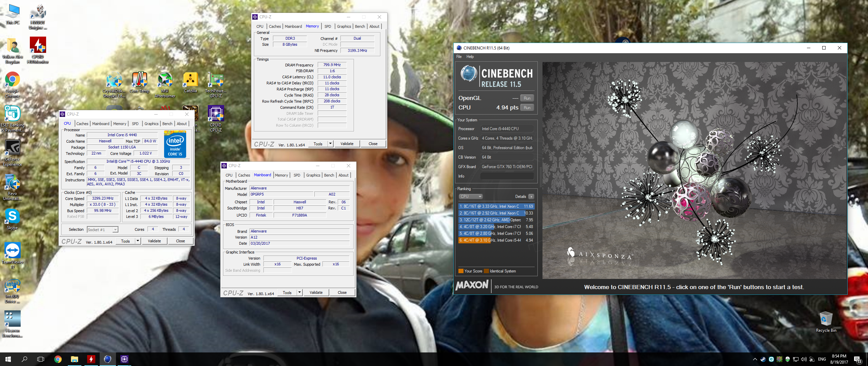Viewport: 868px width, 366px height.
Task: Click the ENG language indicator
Action: coord(822,359)
